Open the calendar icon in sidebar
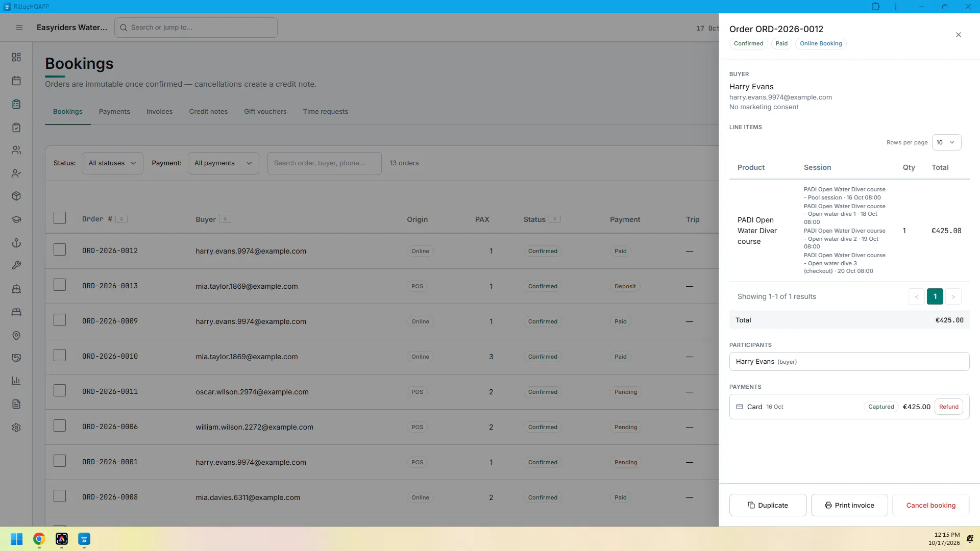980x551 pixels. tap(16, 81)
